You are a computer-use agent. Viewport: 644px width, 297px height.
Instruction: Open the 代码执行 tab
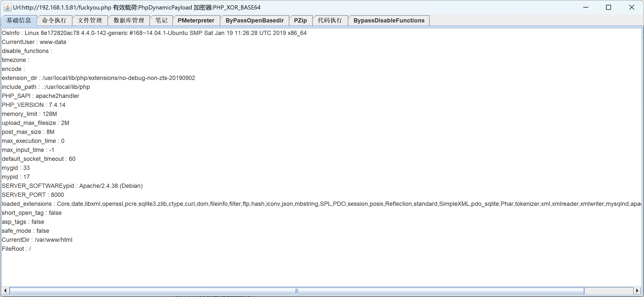[x=330, y=20]
